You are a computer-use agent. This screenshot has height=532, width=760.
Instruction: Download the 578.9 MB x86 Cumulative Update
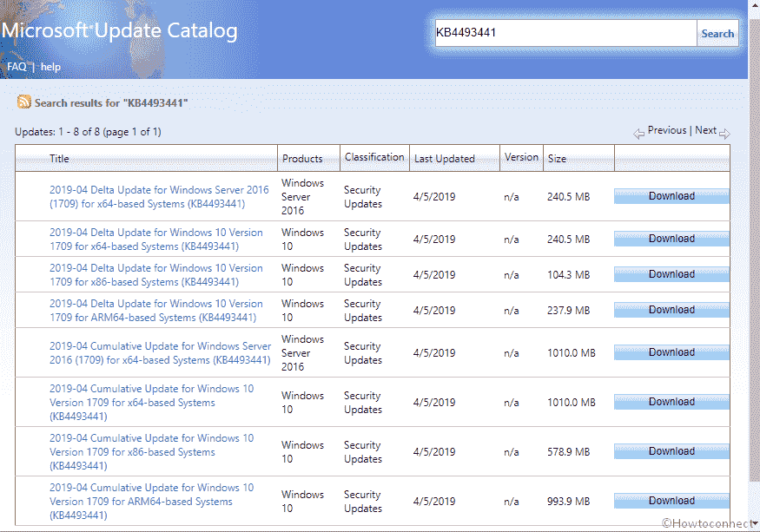[671, 451]
